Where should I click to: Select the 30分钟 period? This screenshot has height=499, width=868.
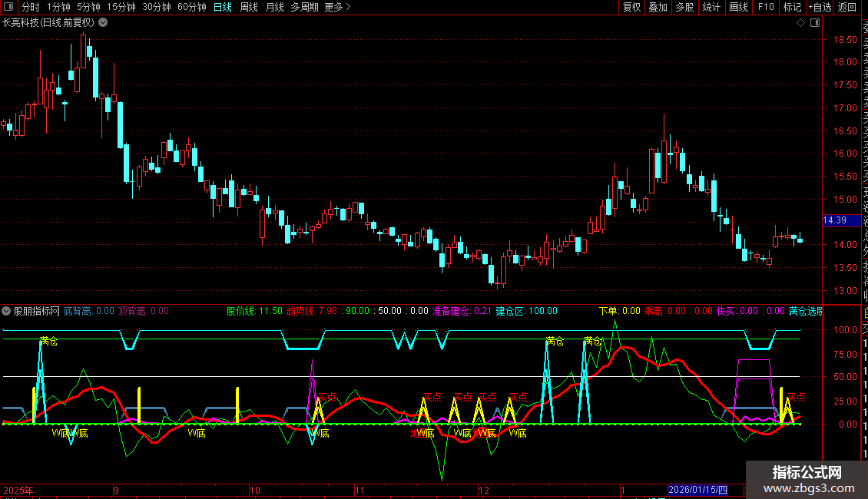(156, 7)
